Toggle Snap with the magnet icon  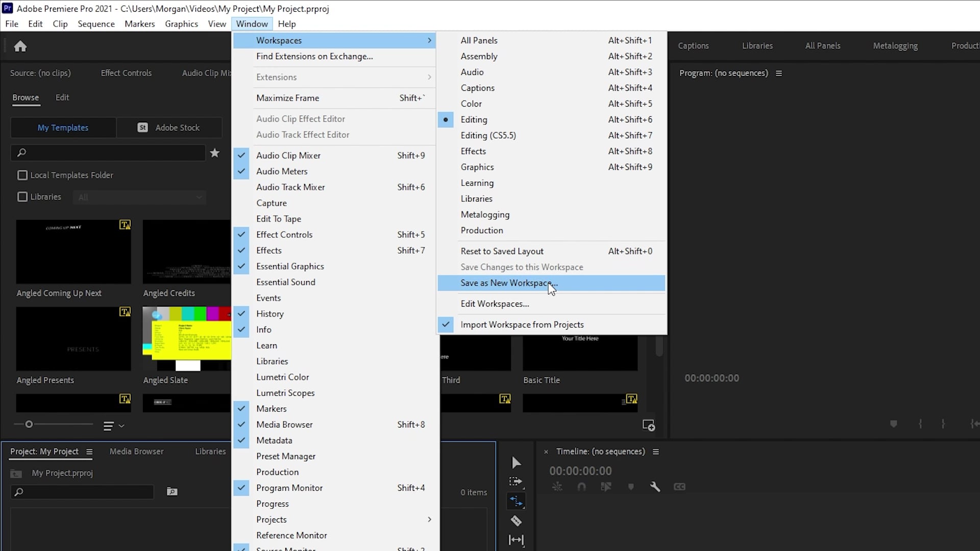[582, 486]
